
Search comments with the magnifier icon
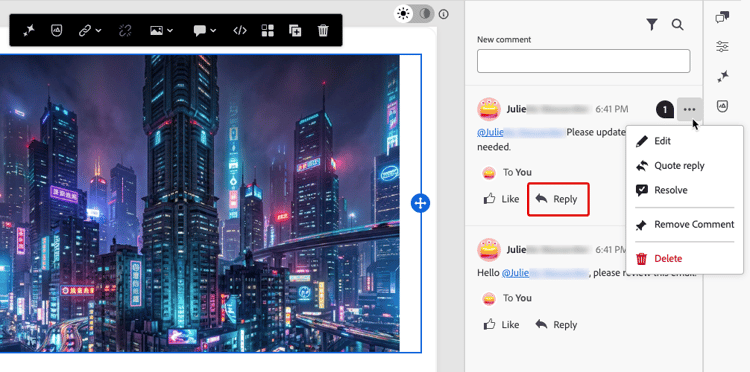[677, 24]
